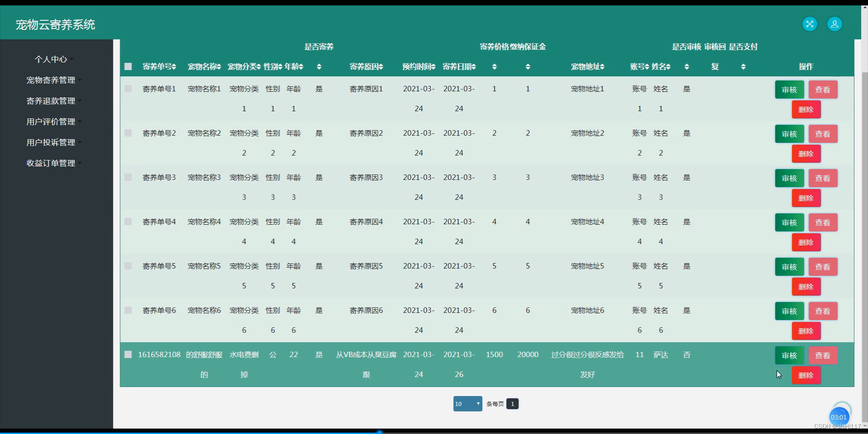Click 审核 button for 寄养单号1

click(x=789, y=90)
